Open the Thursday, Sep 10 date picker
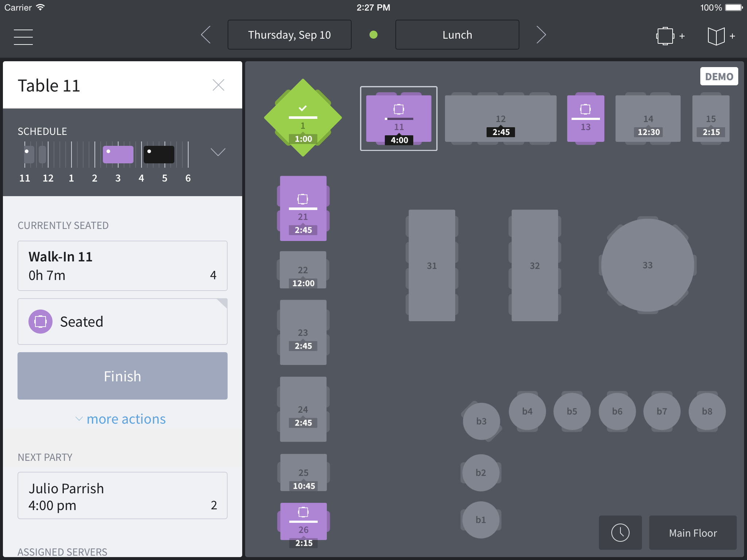The width and height of the screenshot is (747, 560). (289, 35)
